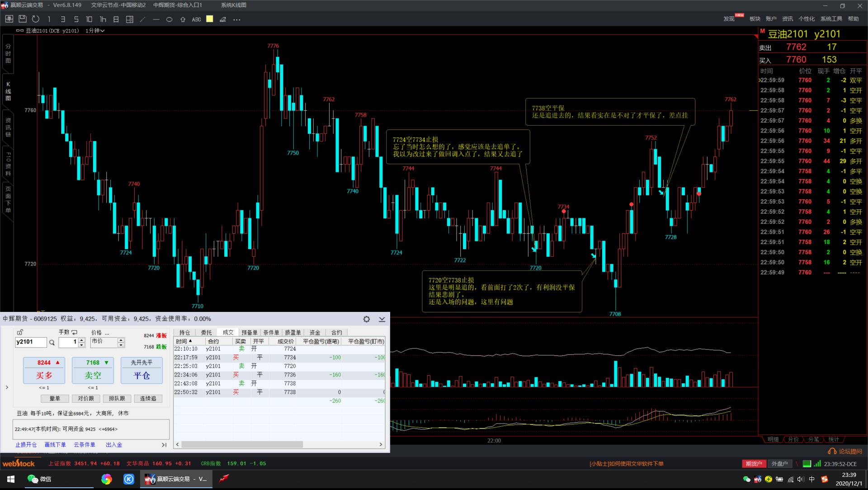Sort trades by 时间 column header

[189, 341]
